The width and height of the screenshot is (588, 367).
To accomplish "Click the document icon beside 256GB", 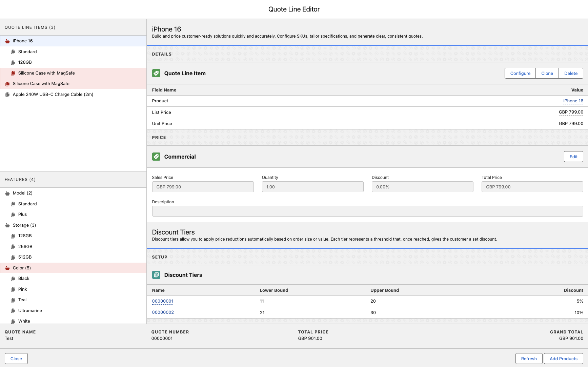I will point(13,247).
